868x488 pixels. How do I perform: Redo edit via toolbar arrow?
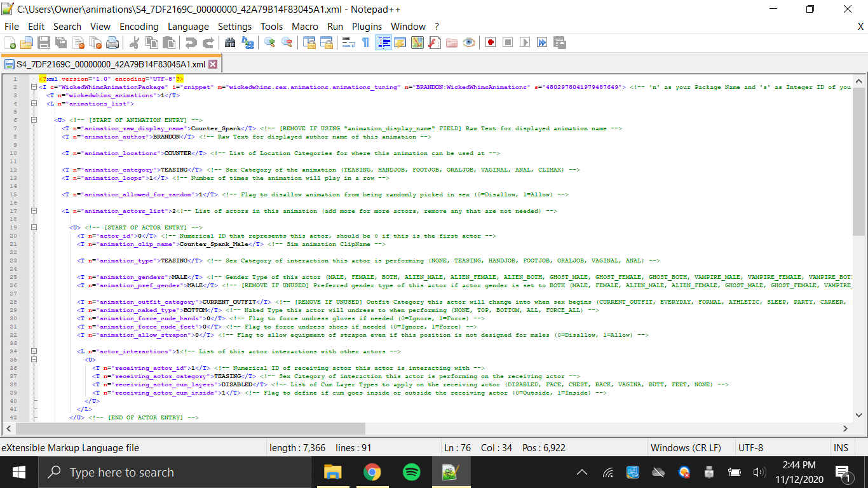coord(207,43)
